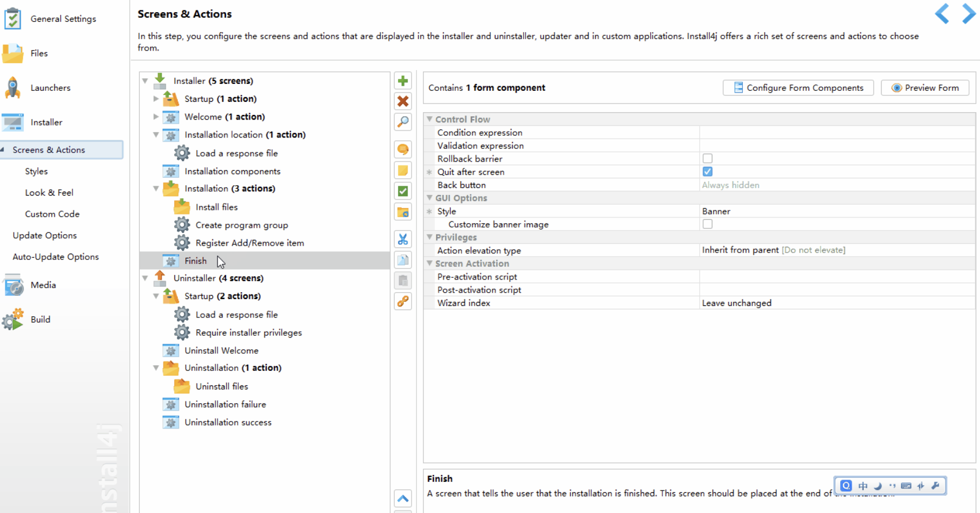
Task: Click the Pre-activation script value field
Action: (x=837, y=277)
